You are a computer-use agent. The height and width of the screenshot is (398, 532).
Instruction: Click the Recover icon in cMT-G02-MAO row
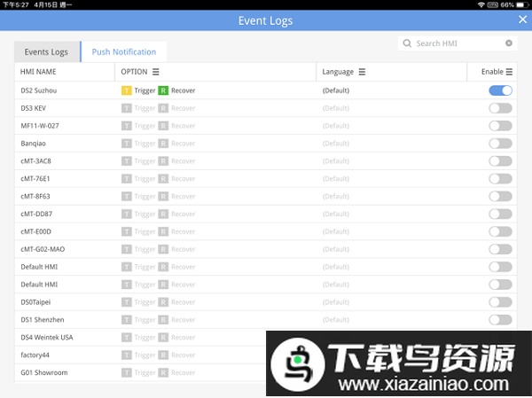pyautogui.click(x=163, y=249)
